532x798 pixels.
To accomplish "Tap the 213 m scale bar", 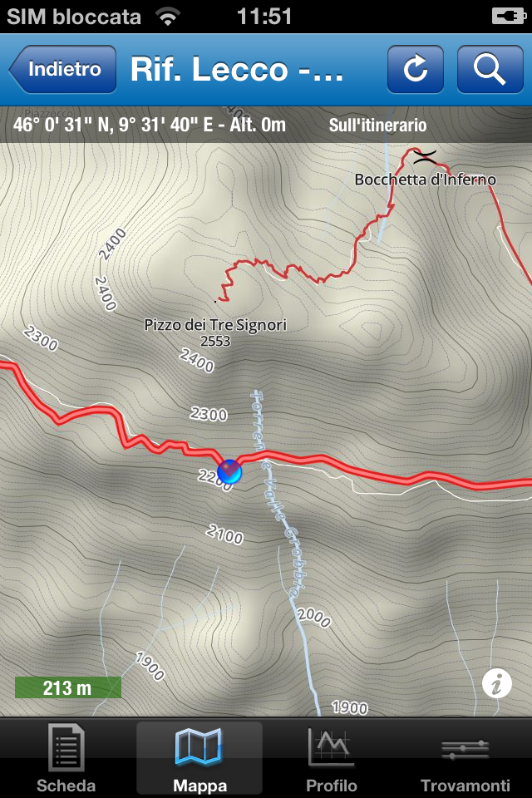I will pos(67,687).
